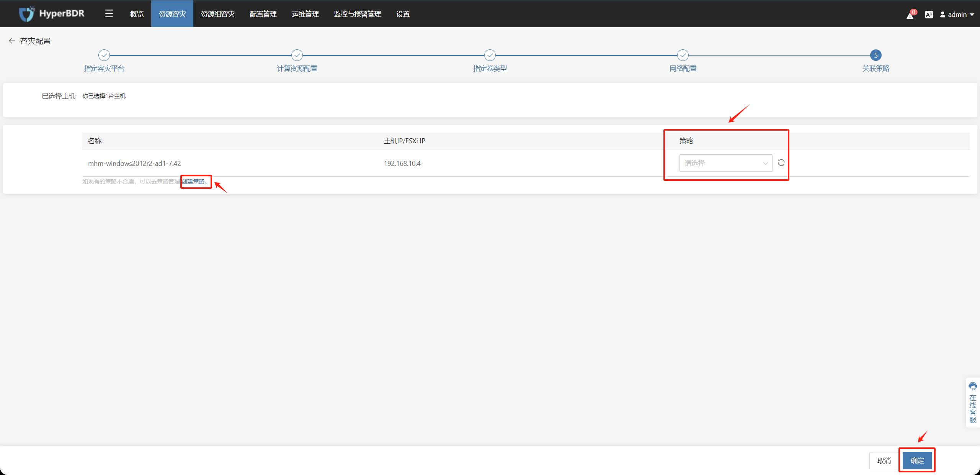Click the 创建策略 link

(195, 181)
